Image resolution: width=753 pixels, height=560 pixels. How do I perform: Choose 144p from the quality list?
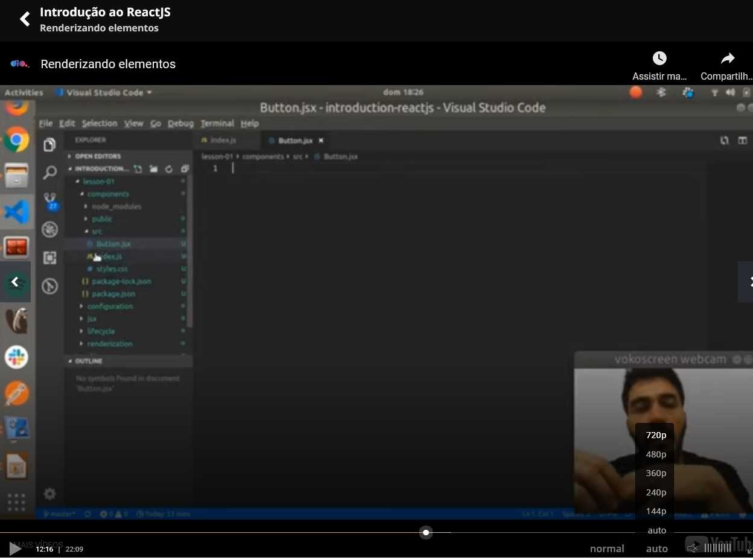(x=656, y=511)
